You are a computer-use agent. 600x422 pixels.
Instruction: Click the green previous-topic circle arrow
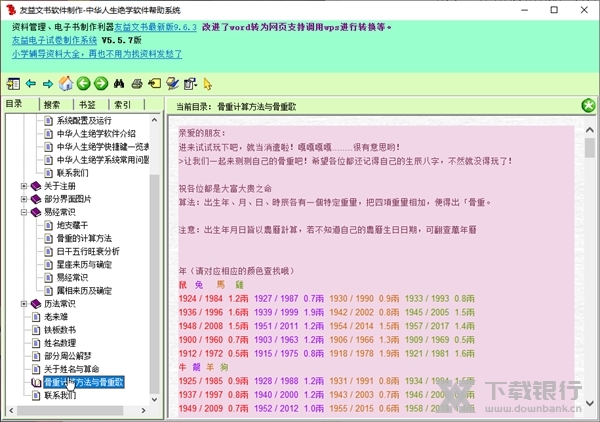[x=83, y=83]
